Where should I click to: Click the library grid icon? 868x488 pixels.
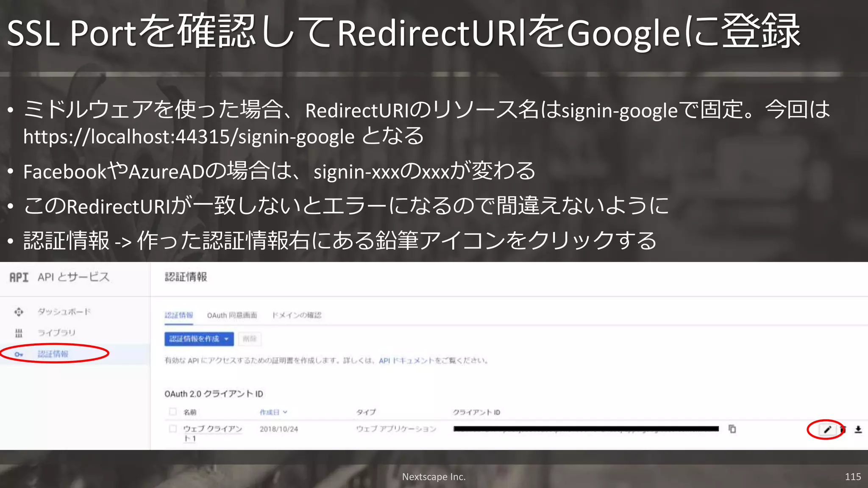[19, 333]
